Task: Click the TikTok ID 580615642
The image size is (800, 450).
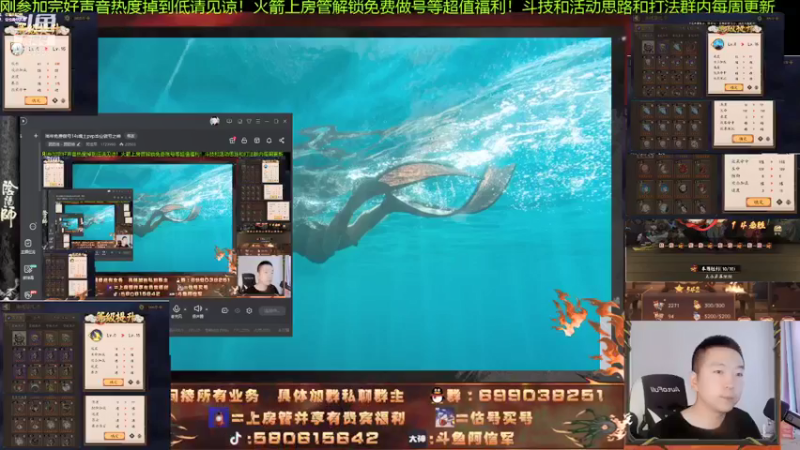Action: [316, 438]
